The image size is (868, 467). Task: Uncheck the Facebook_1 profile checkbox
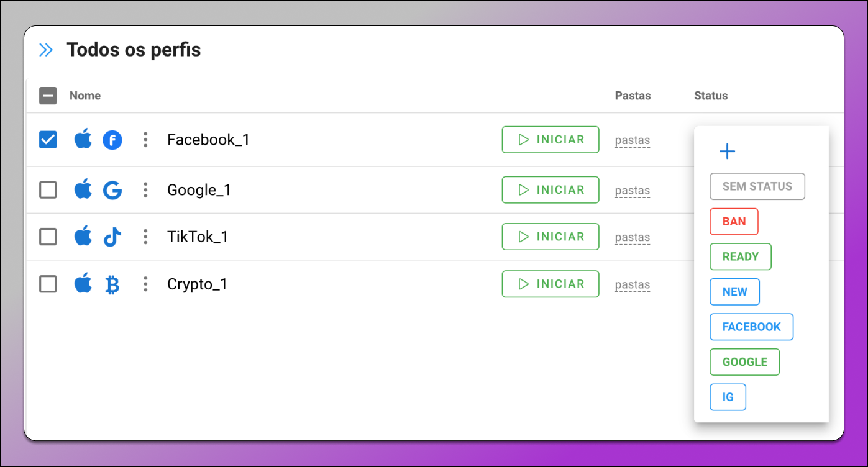tap(48, 140)
